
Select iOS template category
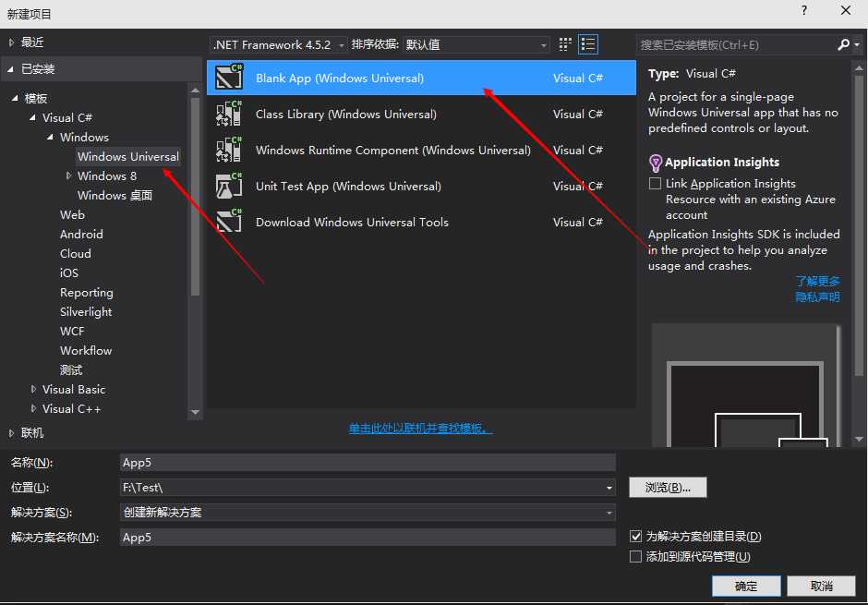coord(69,272)
